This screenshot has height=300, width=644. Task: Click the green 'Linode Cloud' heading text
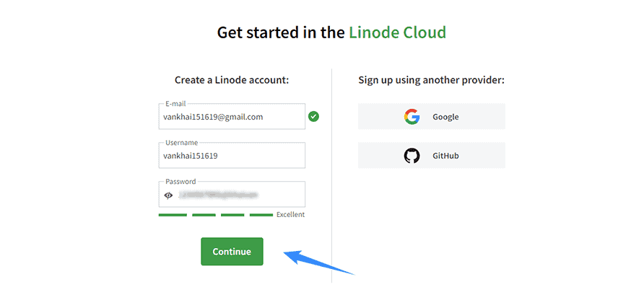coord(398,32)
